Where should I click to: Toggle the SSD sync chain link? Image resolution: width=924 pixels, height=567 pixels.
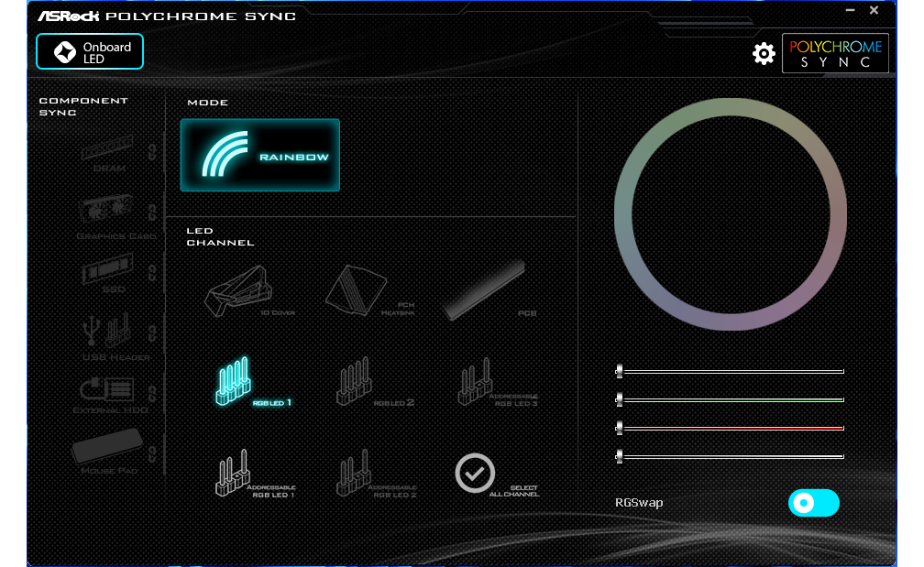click(x=152, y=273)
